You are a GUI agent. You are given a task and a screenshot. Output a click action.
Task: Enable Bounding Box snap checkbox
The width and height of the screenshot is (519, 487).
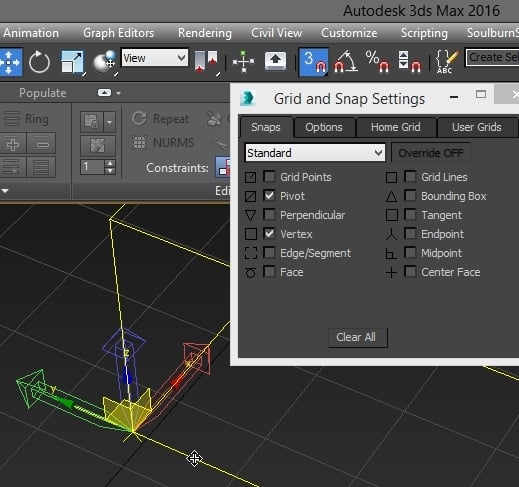tap(410, 195)
